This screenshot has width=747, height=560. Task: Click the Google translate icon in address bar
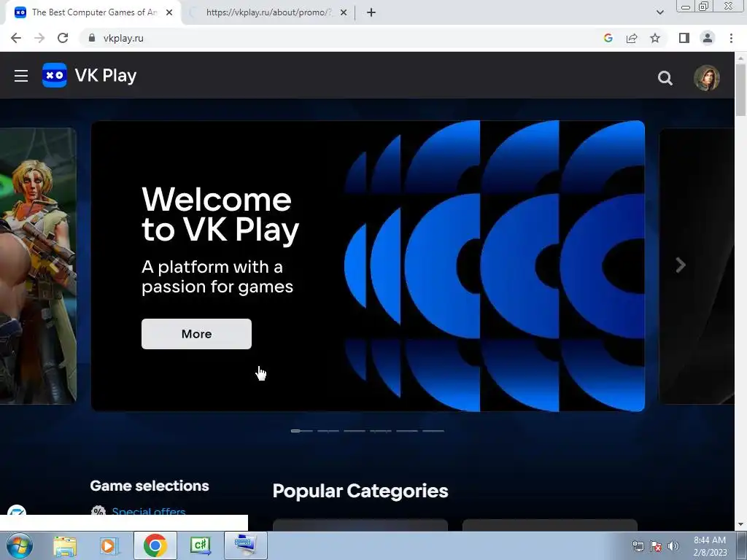coord(608,38)
